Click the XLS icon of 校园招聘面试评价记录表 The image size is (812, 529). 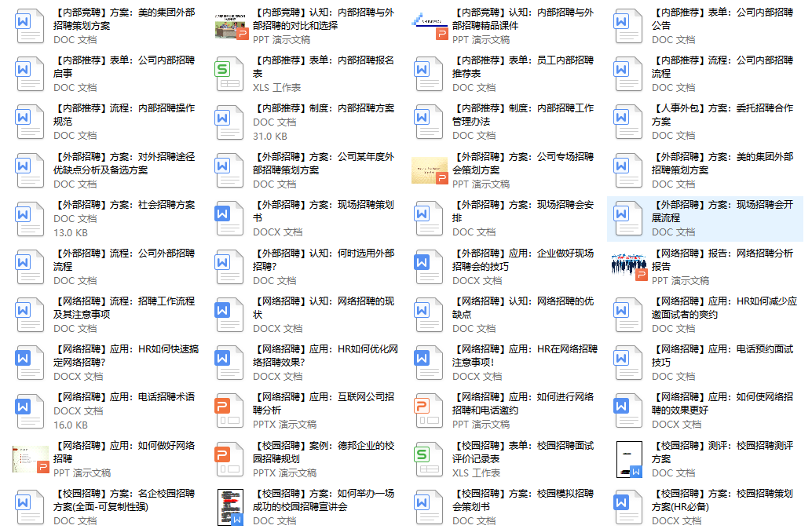coord(429,460)
